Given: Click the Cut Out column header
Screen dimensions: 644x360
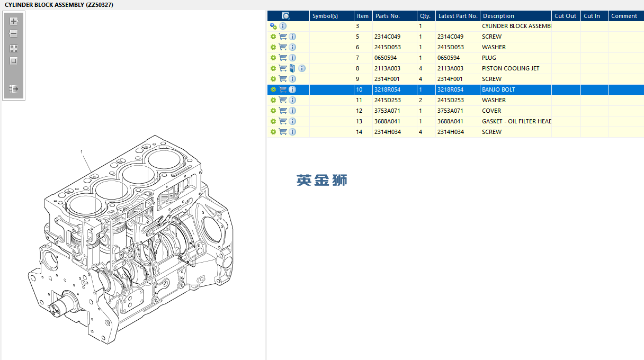Looking at the screenshot, I should 566,16.
